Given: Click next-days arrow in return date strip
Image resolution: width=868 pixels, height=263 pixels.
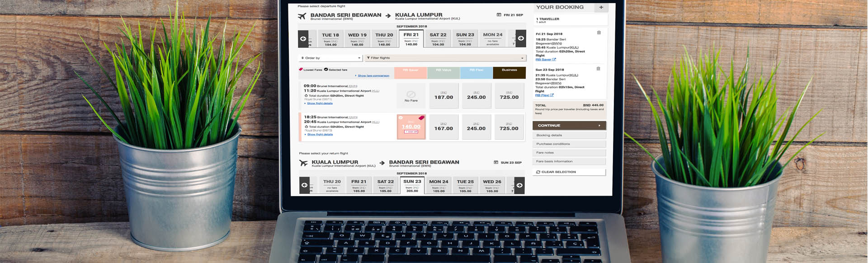Looking at the screenshot, I should click(519, 185).
